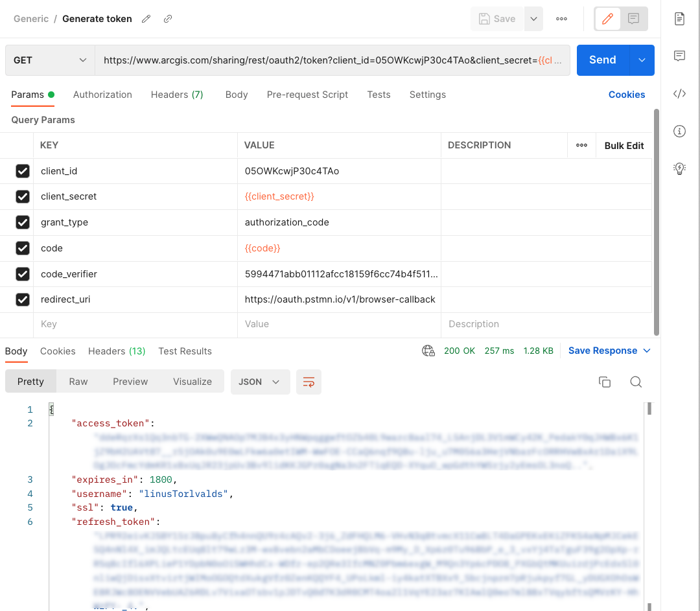Screen dimensions: 700x611
Task: Switch to the Authorization tab
Action: [x=102, y=95]
